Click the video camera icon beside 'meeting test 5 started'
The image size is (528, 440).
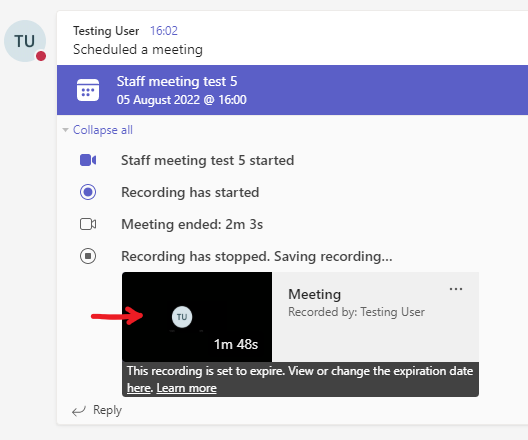tap(88, 160)
